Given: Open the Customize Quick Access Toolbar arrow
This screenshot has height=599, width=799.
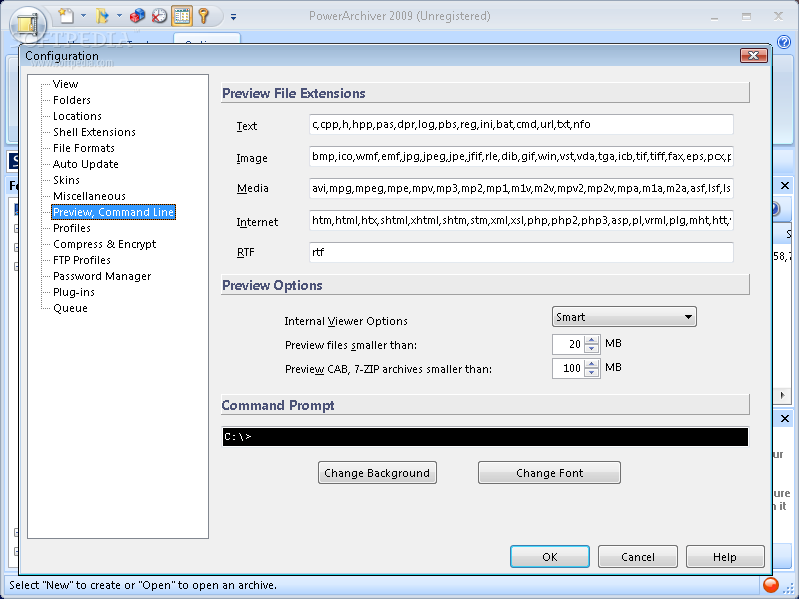Looking at the screenshot, I should point(233,17).
